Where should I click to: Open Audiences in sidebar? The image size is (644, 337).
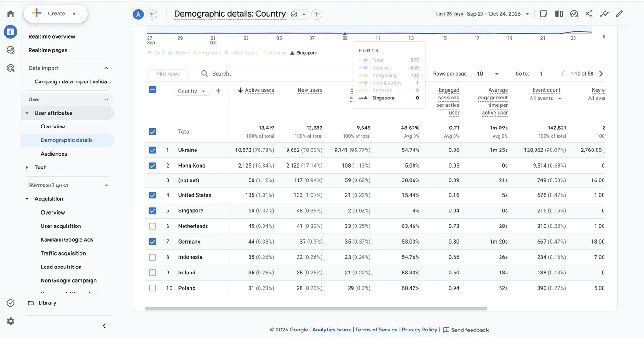(x=54, y=154)
